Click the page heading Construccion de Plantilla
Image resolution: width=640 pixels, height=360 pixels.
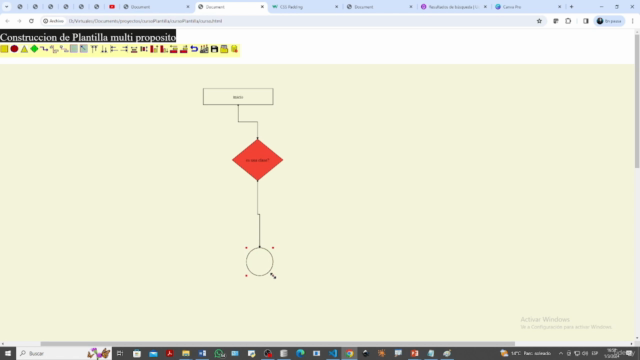(88, 37)
